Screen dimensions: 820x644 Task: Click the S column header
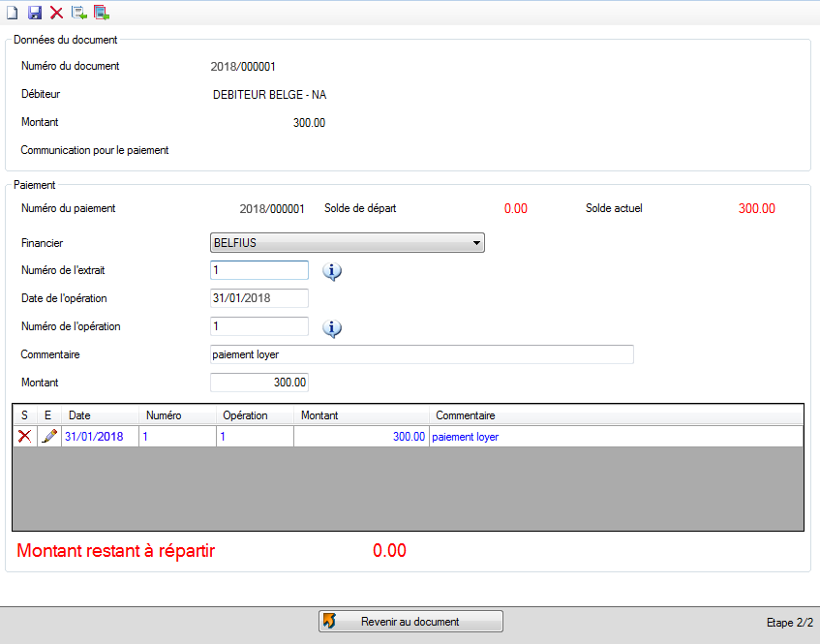click(x=24, y=415)
